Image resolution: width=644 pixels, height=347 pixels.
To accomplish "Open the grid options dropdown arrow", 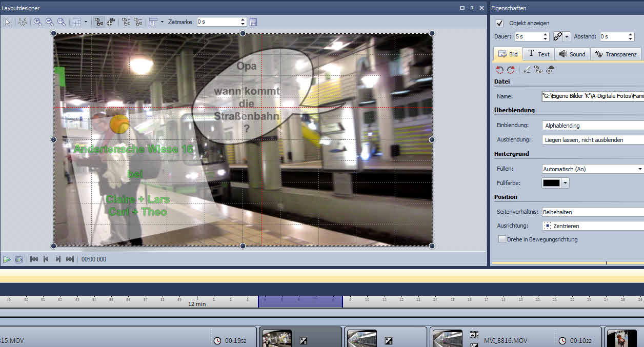I will 86,22.
